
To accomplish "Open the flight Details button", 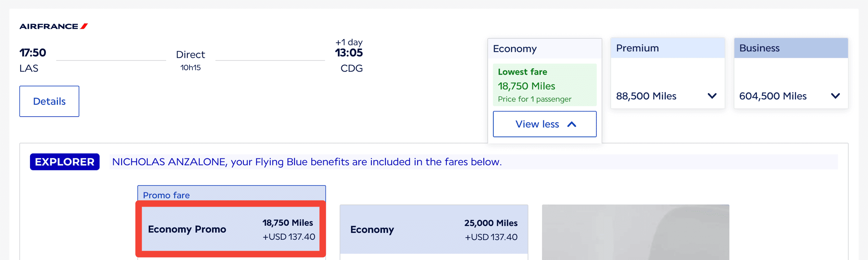I will 49,101.
